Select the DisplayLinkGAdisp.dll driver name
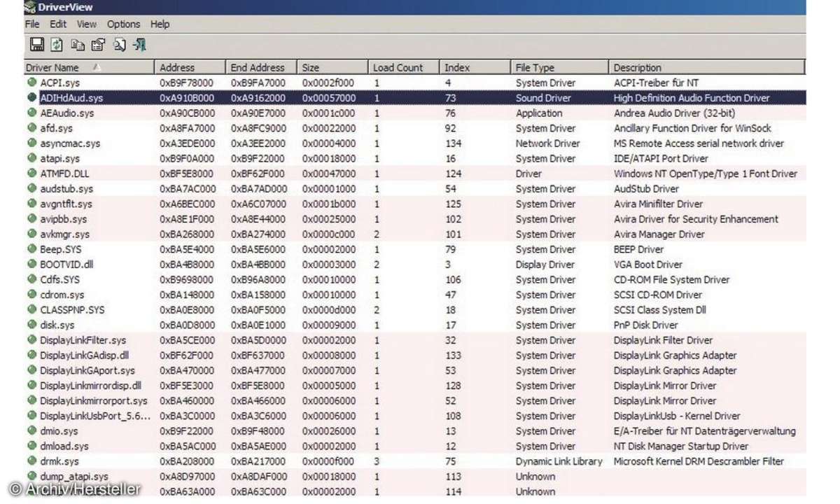 click(84, 356)
